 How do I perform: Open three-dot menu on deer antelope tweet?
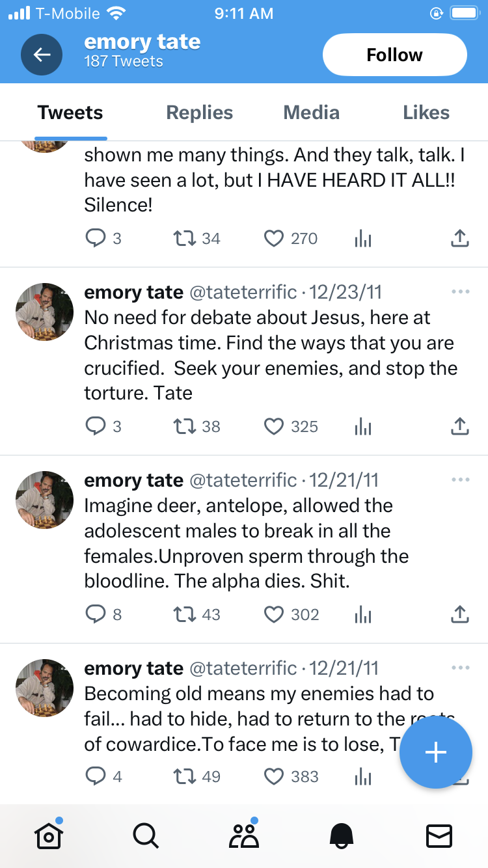pos(460,480)
